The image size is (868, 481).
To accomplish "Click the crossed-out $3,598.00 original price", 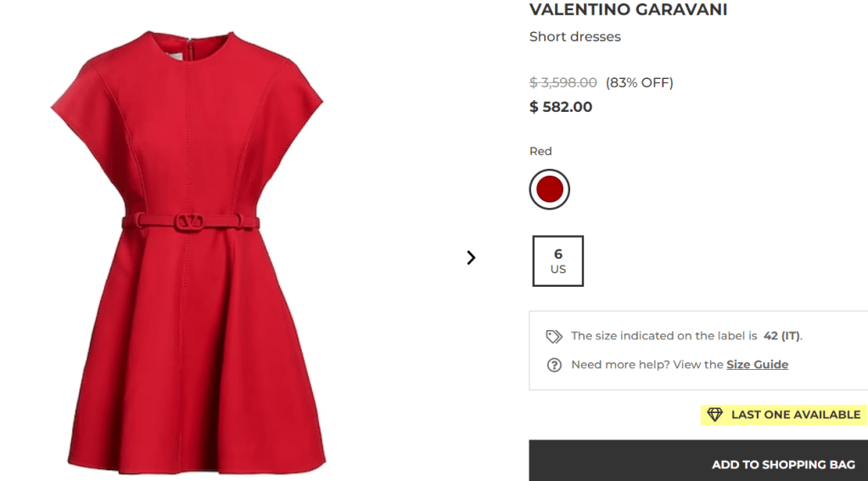I will [563, 82].
